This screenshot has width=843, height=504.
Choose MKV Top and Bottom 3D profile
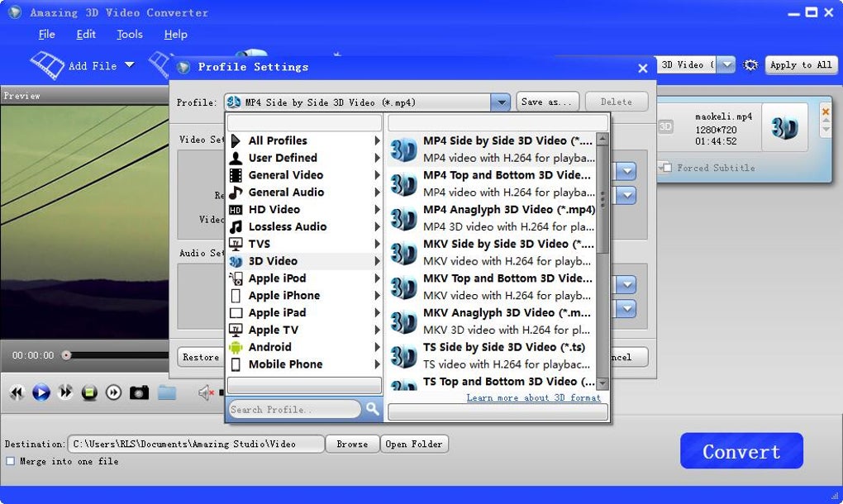point(492,287)
